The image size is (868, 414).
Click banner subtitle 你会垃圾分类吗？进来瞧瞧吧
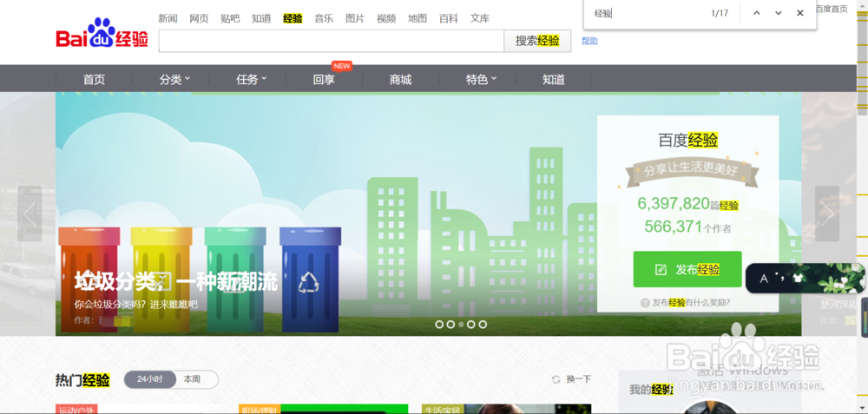click(x=136, y=305)
